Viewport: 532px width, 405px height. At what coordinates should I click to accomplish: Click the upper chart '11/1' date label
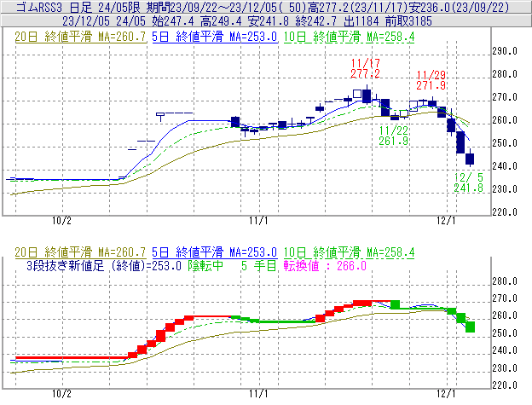[x=258, y=221]
